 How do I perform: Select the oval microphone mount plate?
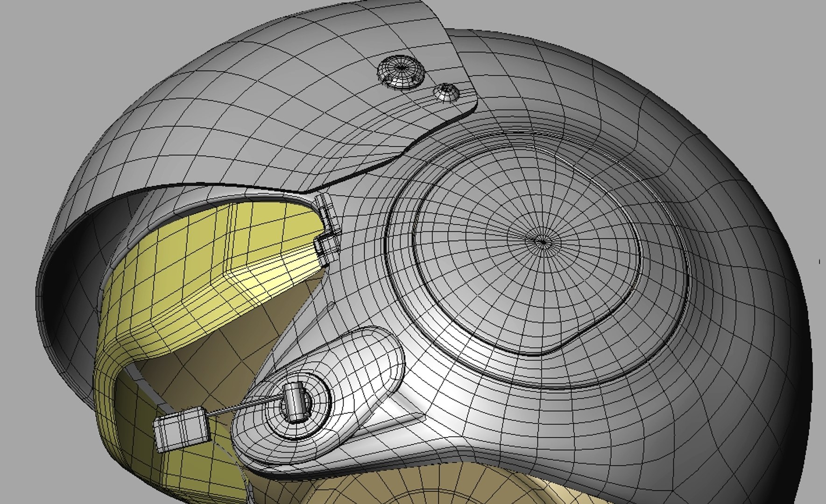(318, 397)
